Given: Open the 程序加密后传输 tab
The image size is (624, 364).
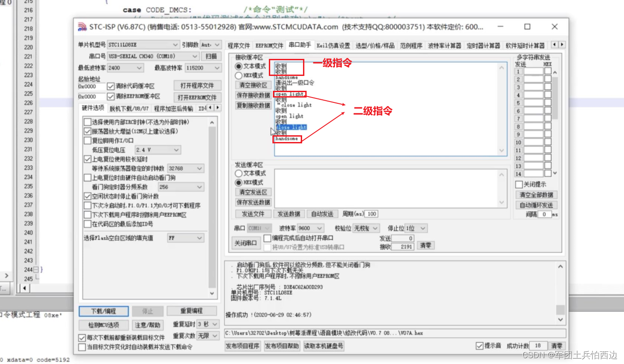Looking at the screenshot, I should coord(174,108).
